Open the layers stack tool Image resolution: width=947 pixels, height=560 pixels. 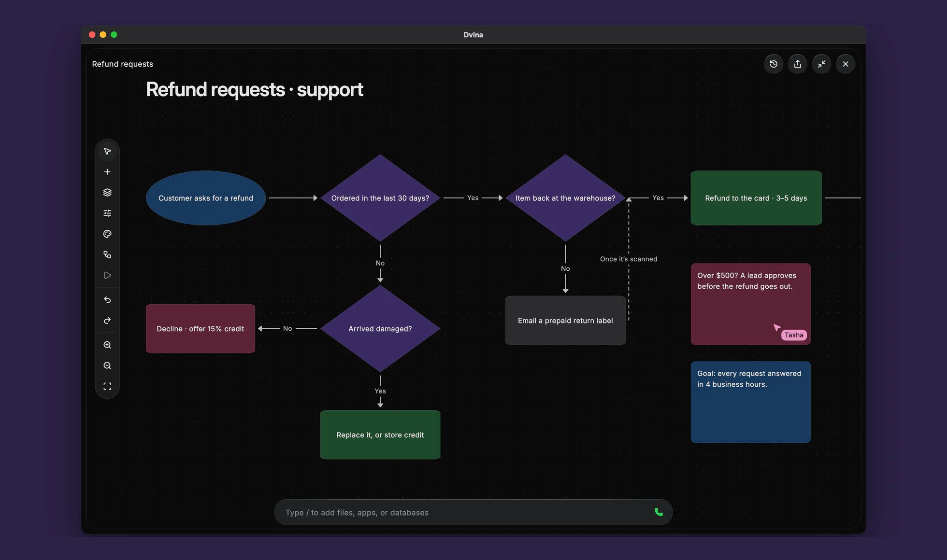pos(107,193)
